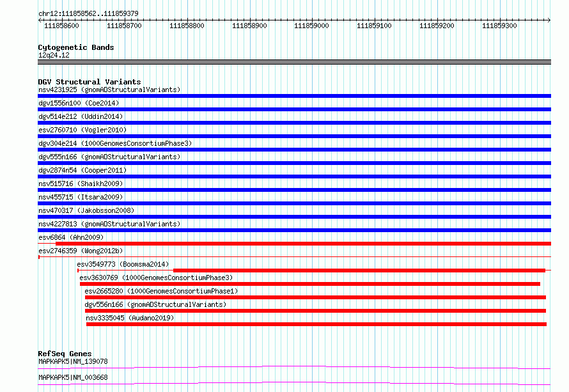Open the dgv2874n54 (Cooper2011) label
569x392 pixels.
pos(82,170)
